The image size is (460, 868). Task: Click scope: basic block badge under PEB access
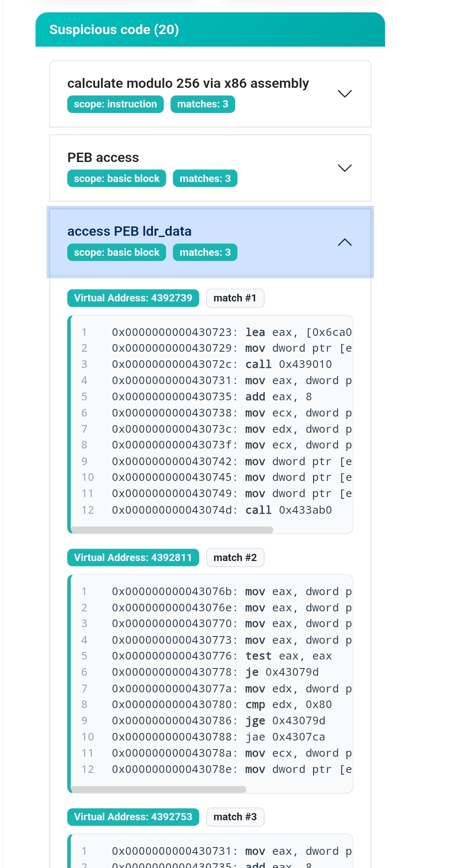click(117, 178)
